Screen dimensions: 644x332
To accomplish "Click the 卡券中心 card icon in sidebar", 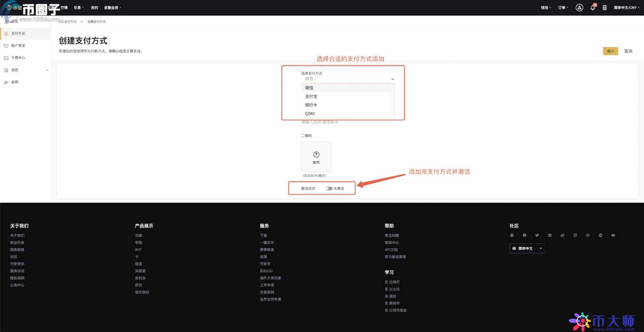I will click(x=6, y=58).
